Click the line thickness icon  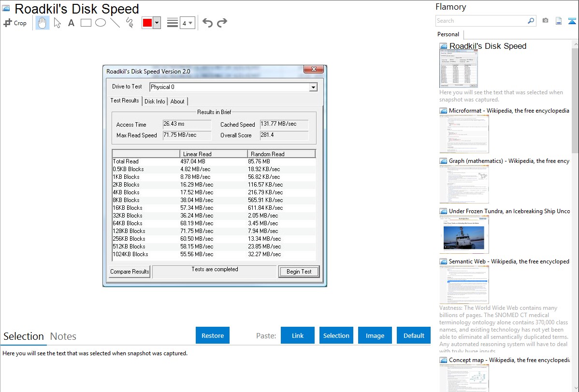click(x=172, y=23)
